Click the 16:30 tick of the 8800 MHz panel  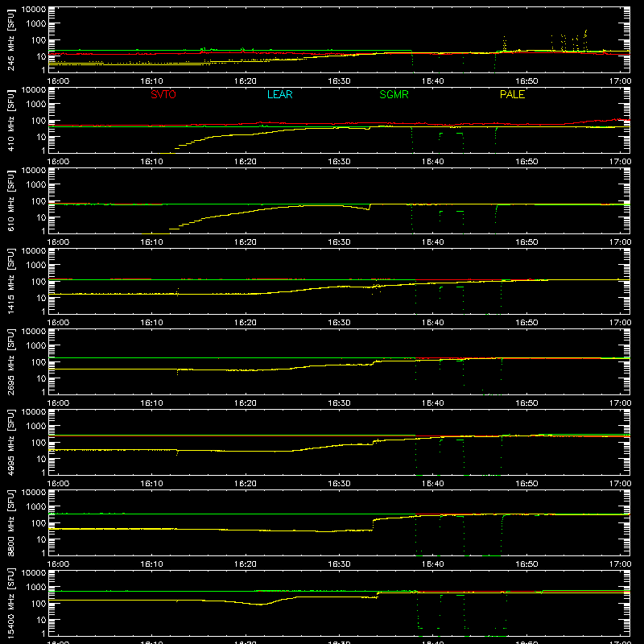click(x=339, y=564)
